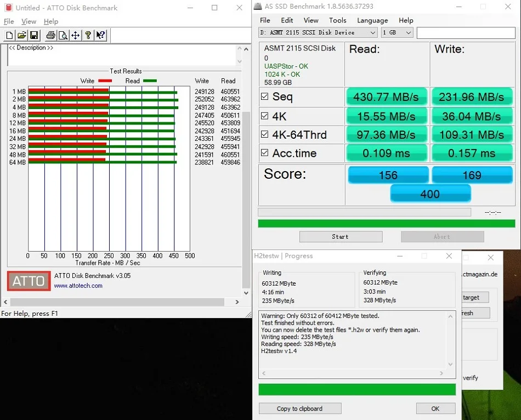
Task: Click H2testw log scroll down arrow
Action: tap(450, 364)
